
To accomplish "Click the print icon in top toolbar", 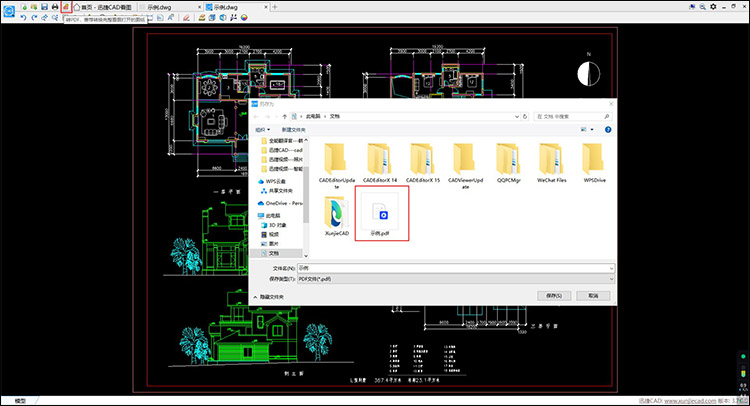I will click(55, 7).
